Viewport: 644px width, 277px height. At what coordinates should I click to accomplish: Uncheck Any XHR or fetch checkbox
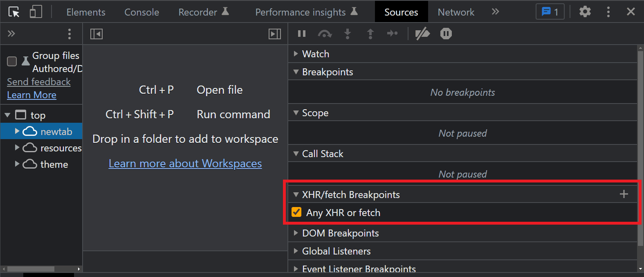pyautogui.click(x=296, y=212)
